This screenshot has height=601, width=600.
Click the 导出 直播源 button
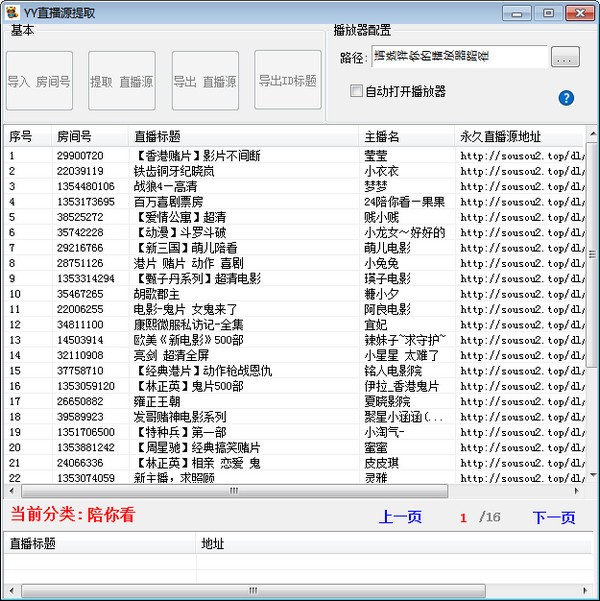click(x=205, y=81)
